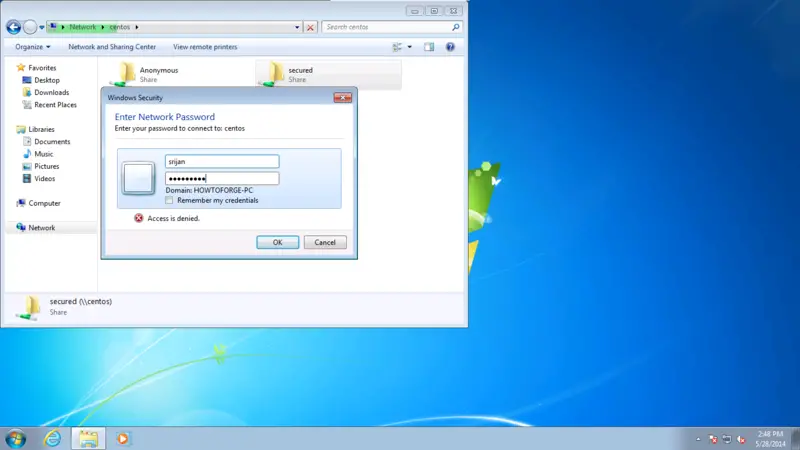Launch Windows Media Player from taskbar
The image size is (800, 450).
click(123, 439)
